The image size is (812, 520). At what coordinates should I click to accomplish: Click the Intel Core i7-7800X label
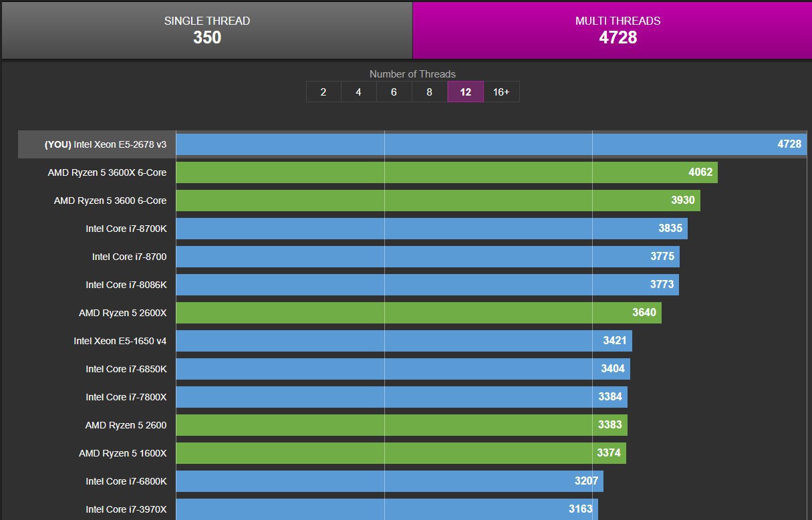pos(126,397)
